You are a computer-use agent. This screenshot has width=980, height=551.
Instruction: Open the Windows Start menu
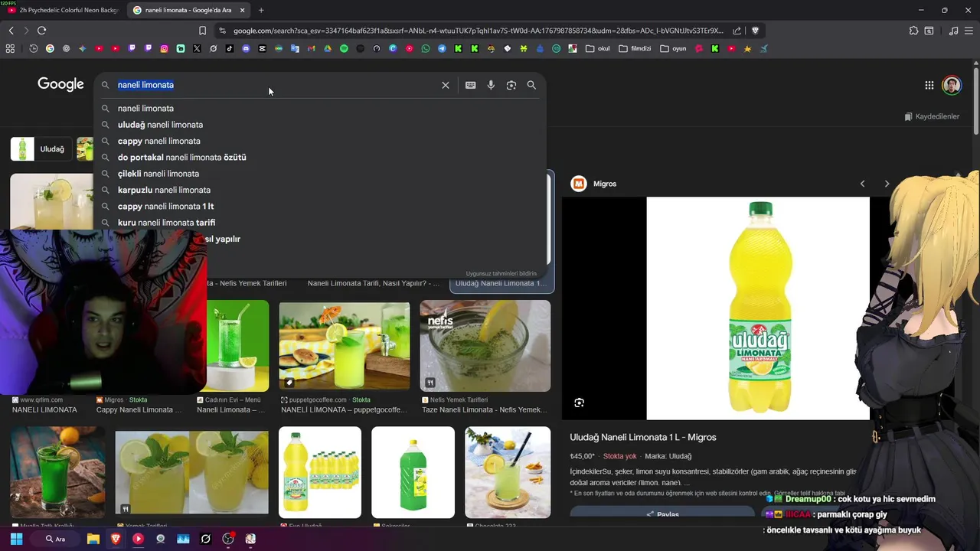tap(17, 539)
